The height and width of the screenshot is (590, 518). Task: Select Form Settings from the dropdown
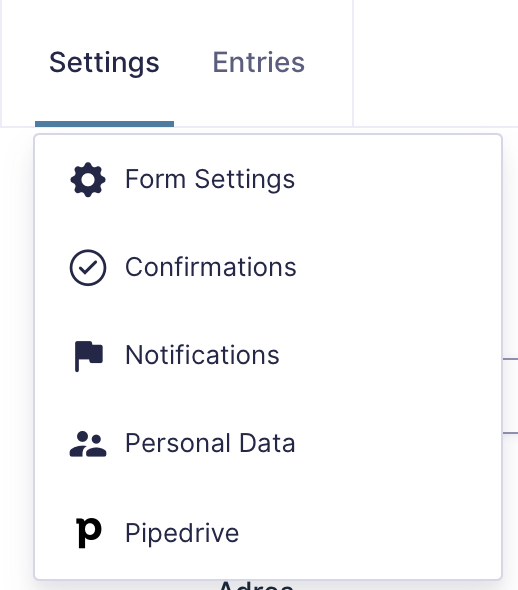pos(268,179)
